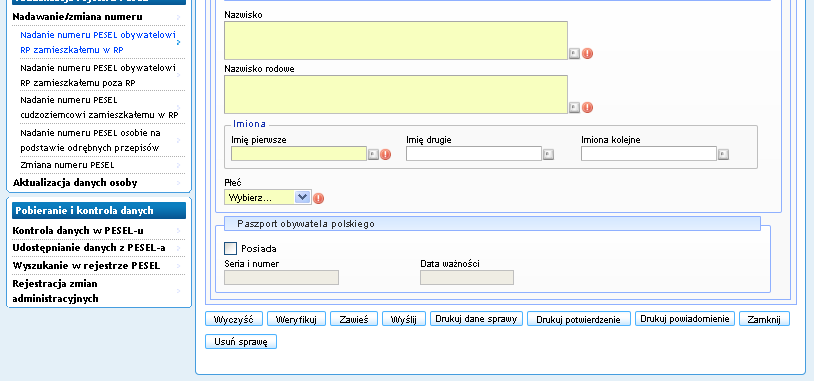Click red error icon beside Imię pierwsze
This screenshot has width=814, height=381.
385,154
